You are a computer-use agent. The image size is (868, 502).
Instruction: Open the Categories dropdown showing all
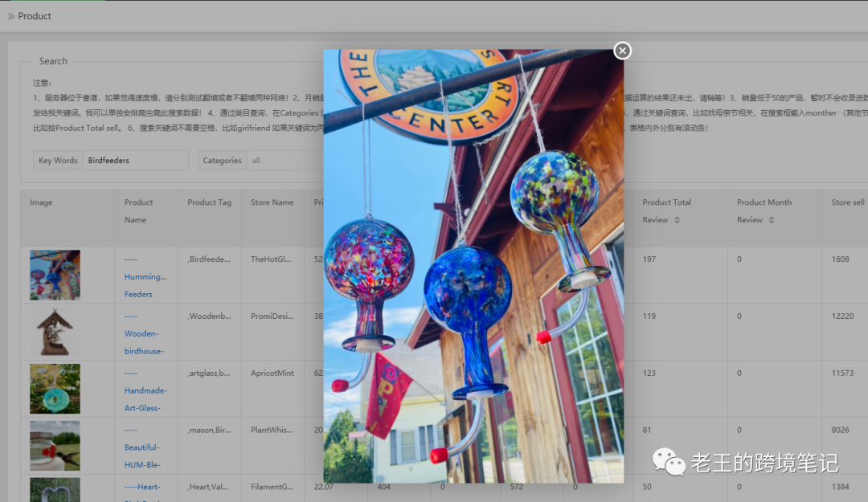[285, 161]
